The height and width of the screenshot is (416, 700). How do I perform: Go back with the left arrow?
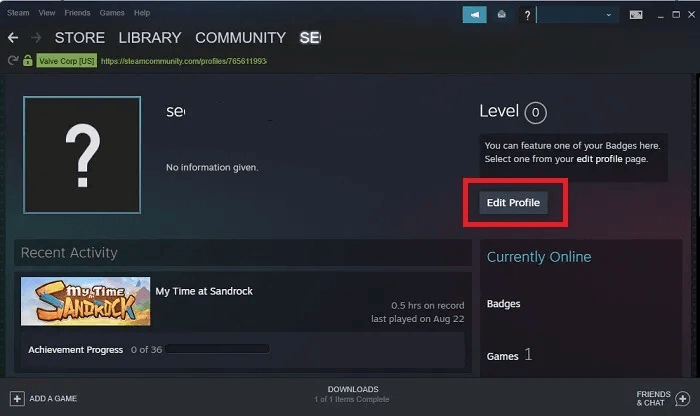[x=13, y=38]
